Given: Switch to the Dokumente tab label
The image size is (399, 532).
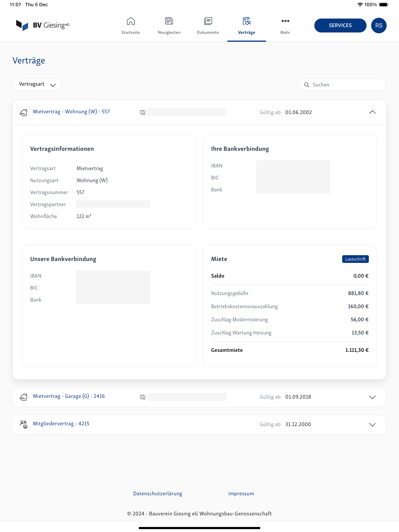Looking at the screenshot, I should click(x=208, y=32).
